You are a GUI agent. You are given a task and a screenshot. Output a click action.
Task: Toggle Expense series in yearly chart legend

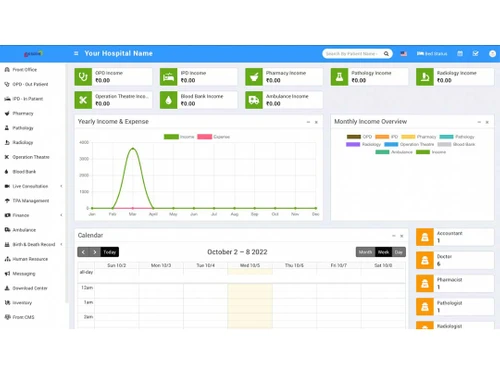tap(214, 137)
